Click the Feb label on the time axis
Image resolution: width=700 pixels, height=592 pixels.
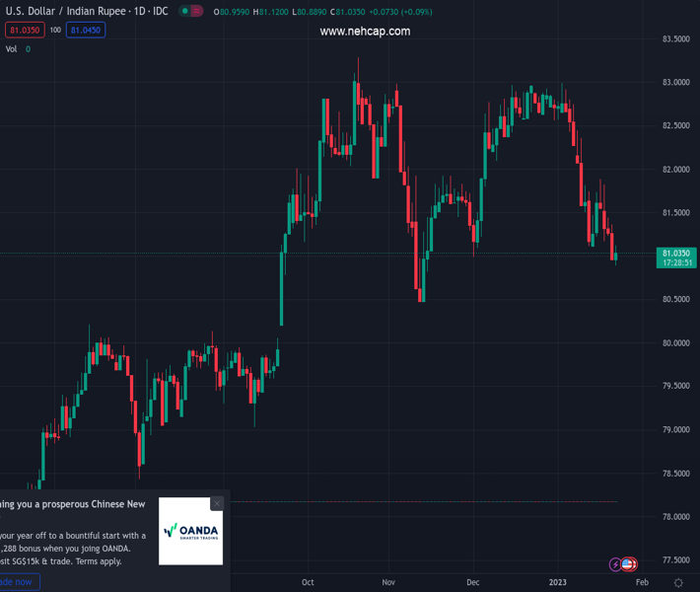pos(642,582)
